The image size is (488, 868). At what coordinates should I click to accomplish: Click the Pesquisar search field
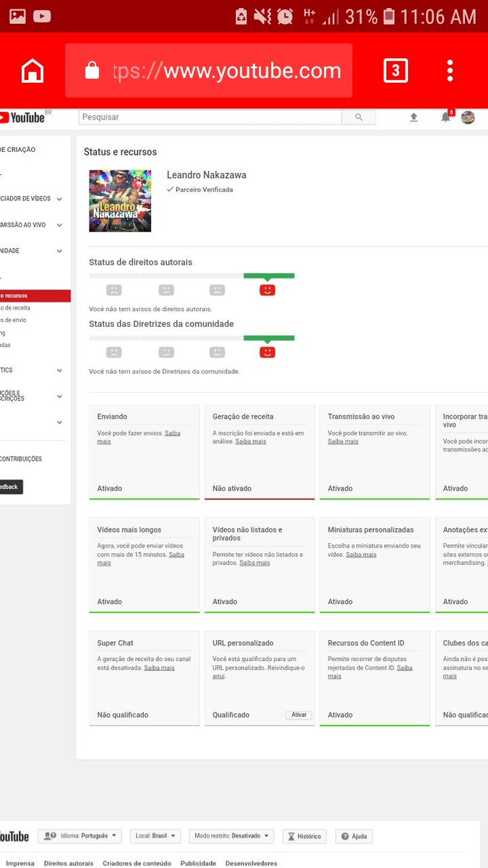210,117
